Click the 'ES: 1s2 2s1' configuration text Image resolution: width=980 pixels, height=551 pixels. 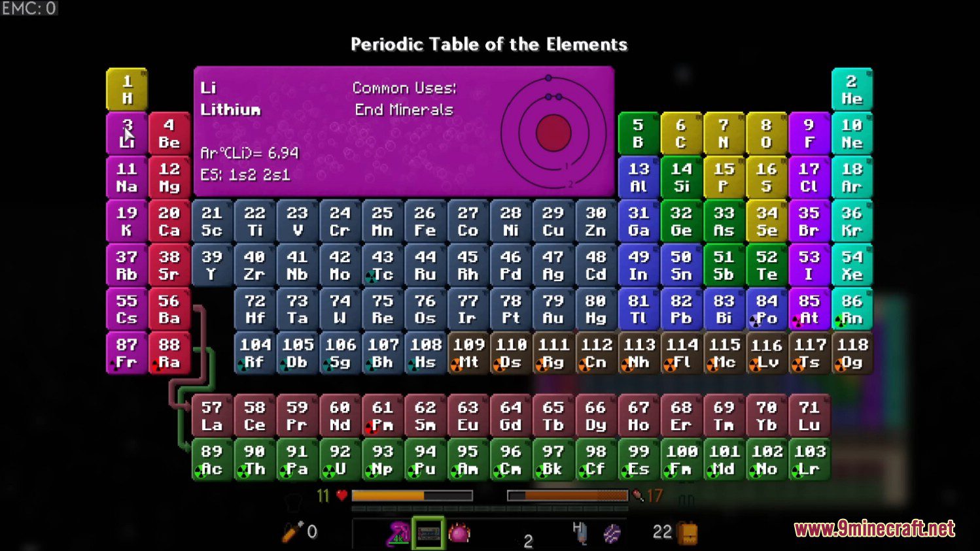245,175
